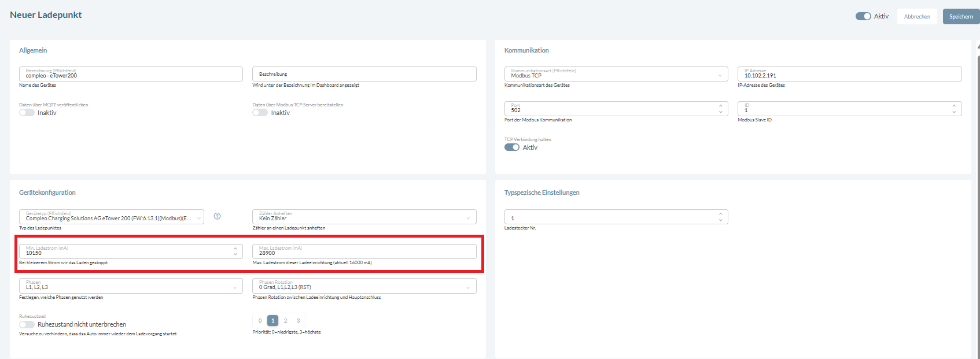Toggle the Aktiv switch next to Abbrechen

[863, 16]
